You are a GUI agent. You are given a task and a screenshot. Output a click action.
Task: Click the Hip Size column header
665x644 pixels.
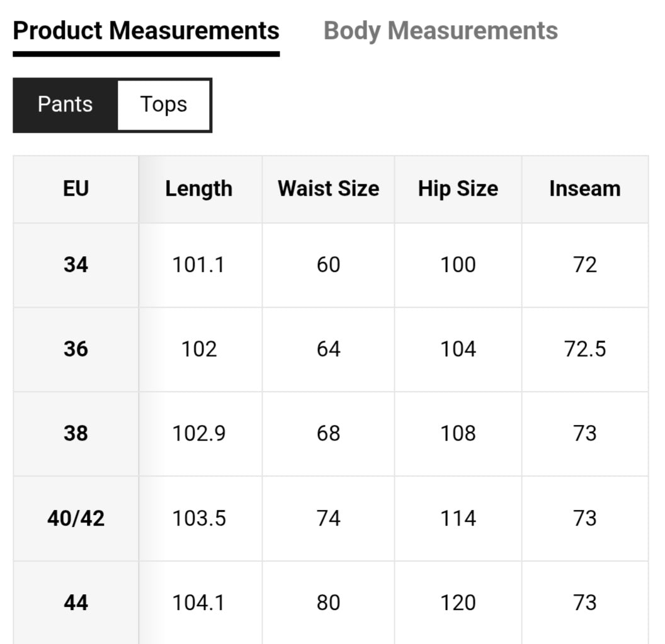458,189
